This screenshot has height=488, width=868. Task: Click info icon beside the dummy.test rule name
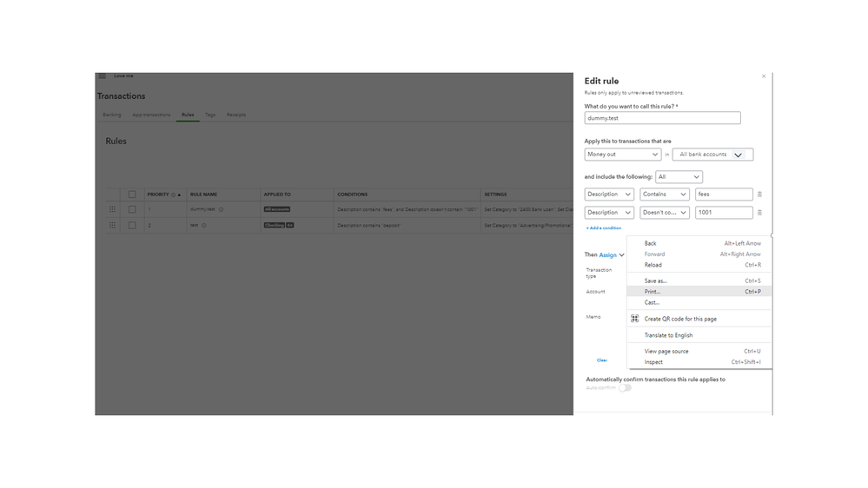point(221,209)
